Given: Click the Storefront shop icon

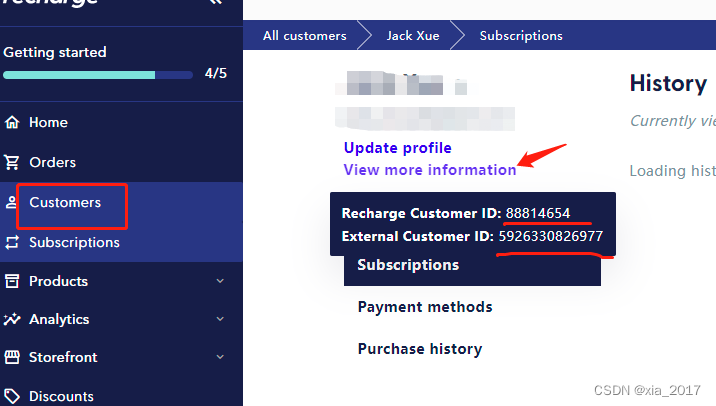Looking at the screenshot, I should (x=12, y=357).
